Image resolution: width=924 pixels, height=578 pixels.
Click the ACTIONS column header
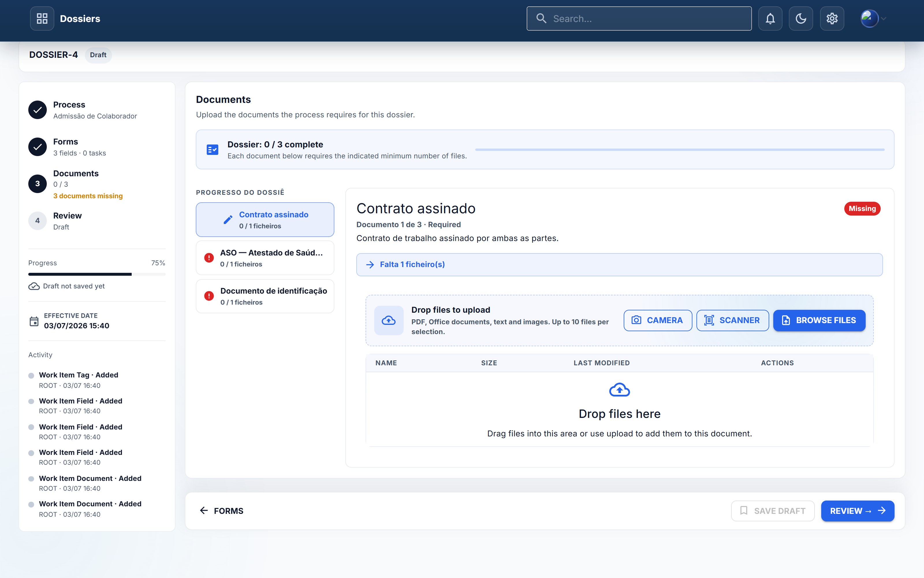click(x=777, y=363)
